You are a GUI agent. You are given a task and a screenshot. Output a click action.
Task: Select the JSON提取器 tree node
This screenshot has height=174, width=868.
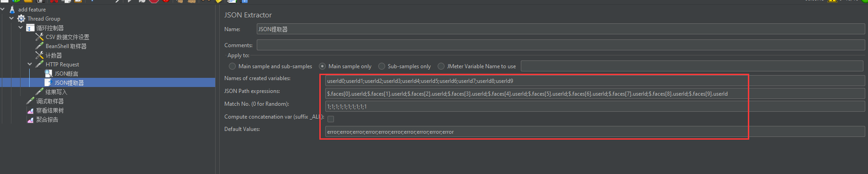(x=69, y=83)
